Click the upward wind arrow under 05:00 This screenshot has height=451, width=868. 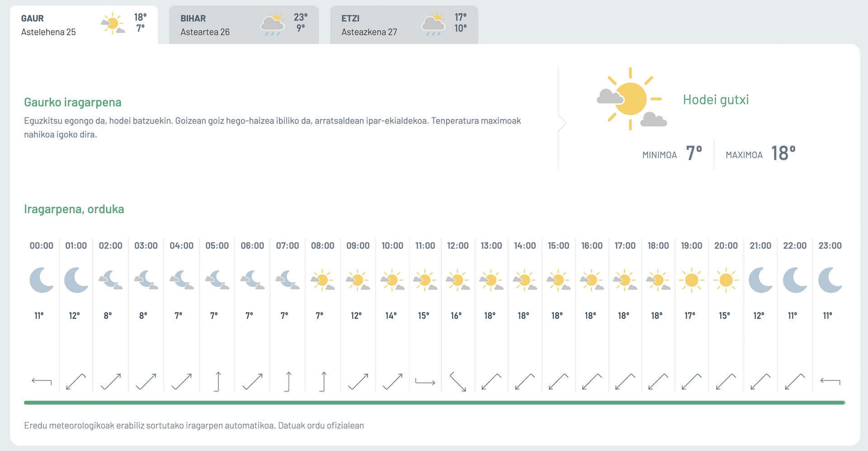tap(217, 381)
